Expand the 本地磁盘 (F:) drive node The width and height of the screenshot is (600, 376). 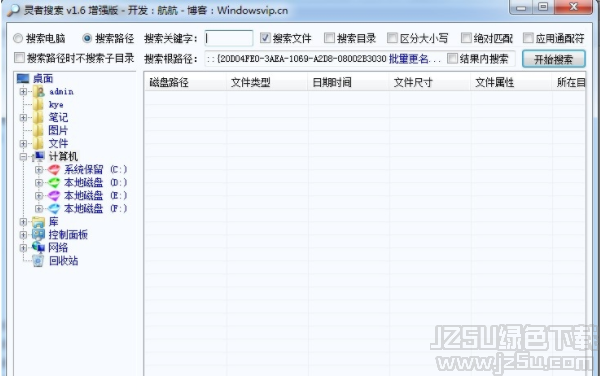pyautogui.click(x=39, y=208)
